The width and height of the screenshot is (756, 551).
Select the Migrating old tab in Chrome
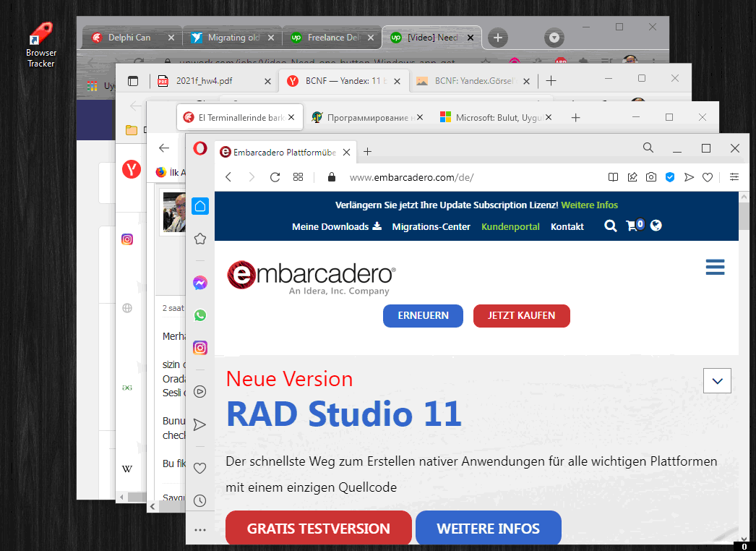[233, 38]
